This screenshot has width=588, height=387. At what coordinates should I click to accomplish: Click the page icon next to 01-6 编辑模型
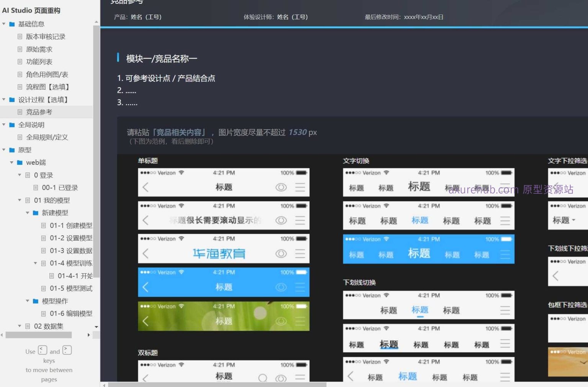pyautogui.click(x=44, y=313)
